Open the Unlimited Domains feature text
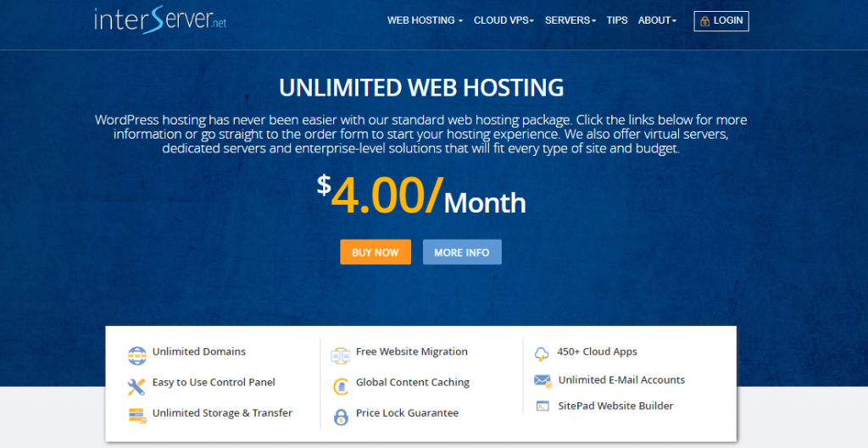This screenshot has height=448, width=868. 199,351
